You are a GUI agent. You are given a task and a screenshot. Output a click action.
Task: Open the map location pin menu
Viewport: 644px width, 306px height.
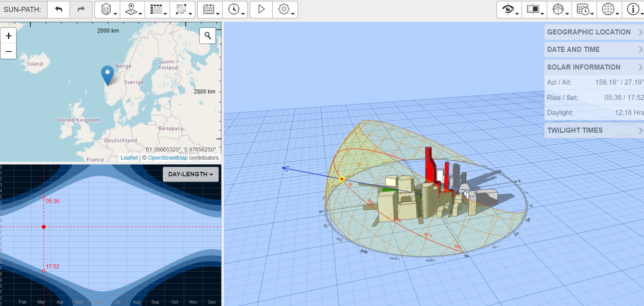pyautogui.click(x=132, y=10)
